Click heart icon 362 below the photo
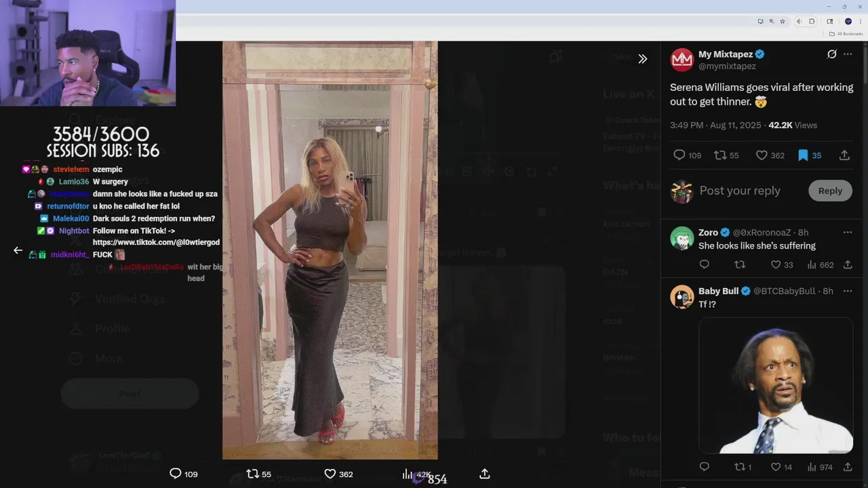 (x=338, y=474)
